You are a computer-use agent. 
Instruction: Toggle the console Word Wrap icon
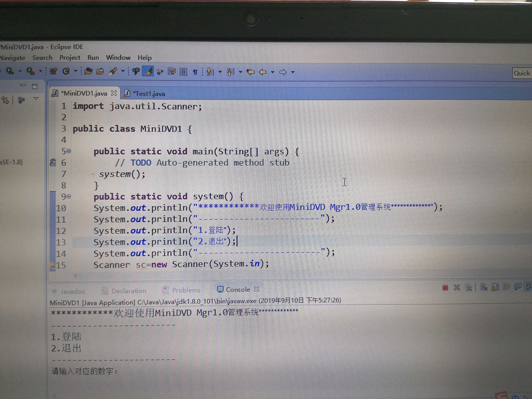(506, 287)
